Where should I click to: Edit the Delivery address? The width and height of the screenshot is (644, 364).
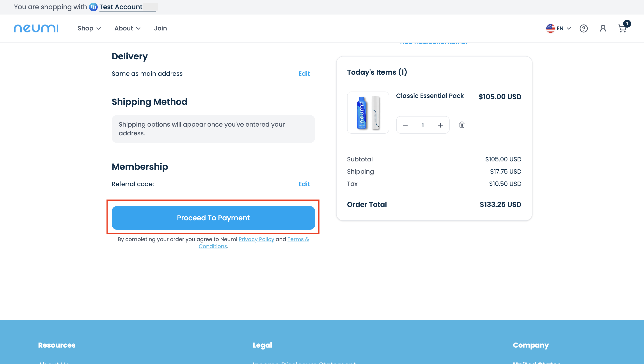coord(304,74)
